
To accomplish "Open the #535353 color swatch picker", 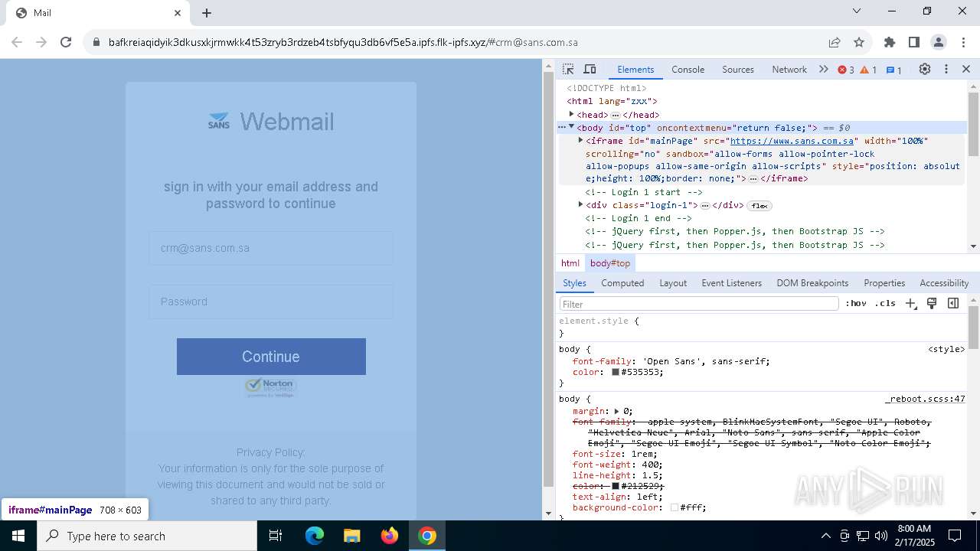I will [x=615, y=372].
